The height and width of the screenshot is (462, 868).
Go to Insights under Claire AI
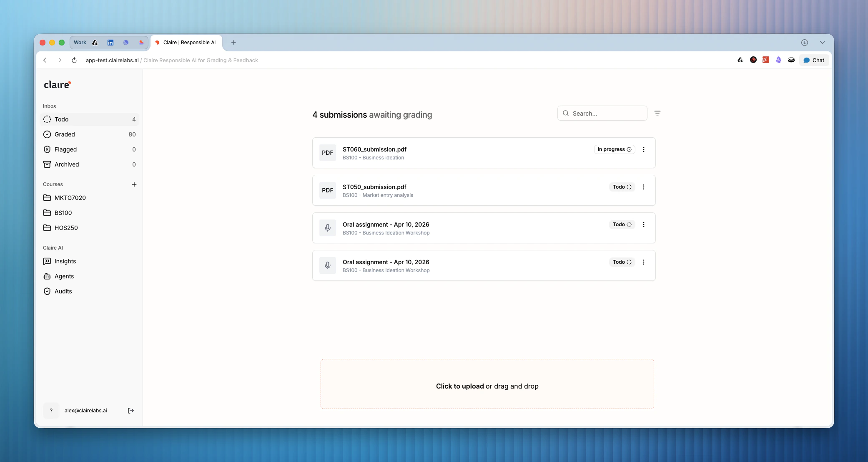pyautogui.click(x=65, y=261)
